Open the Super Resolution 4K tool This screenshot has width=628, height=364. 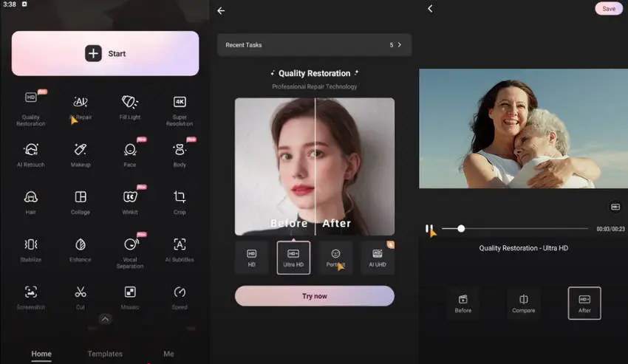pyautogui.click(x=180, y=106)
